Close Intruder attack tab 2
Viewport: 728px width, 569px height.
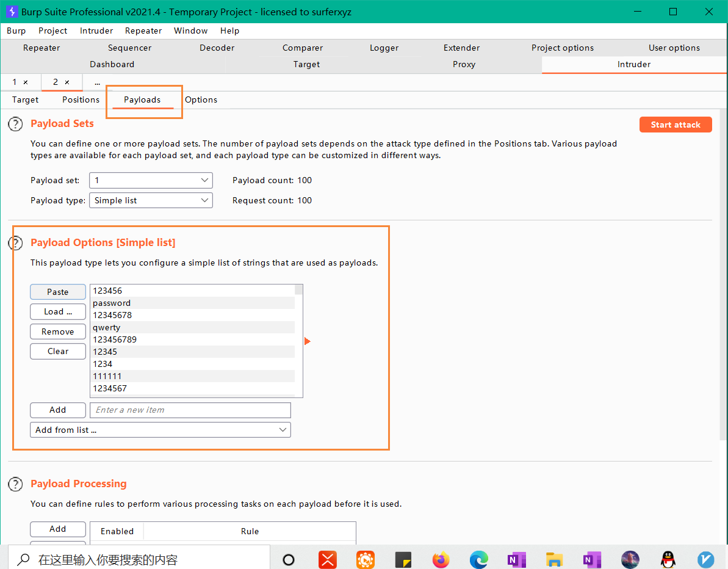(67, 82)
